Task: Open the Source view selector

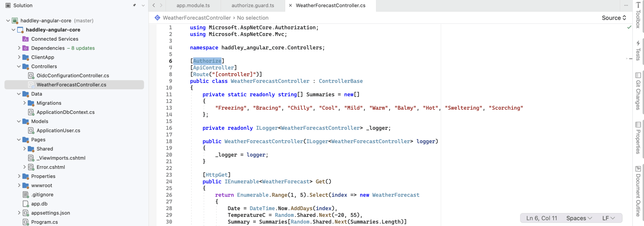Action: [x=614, y=18]
